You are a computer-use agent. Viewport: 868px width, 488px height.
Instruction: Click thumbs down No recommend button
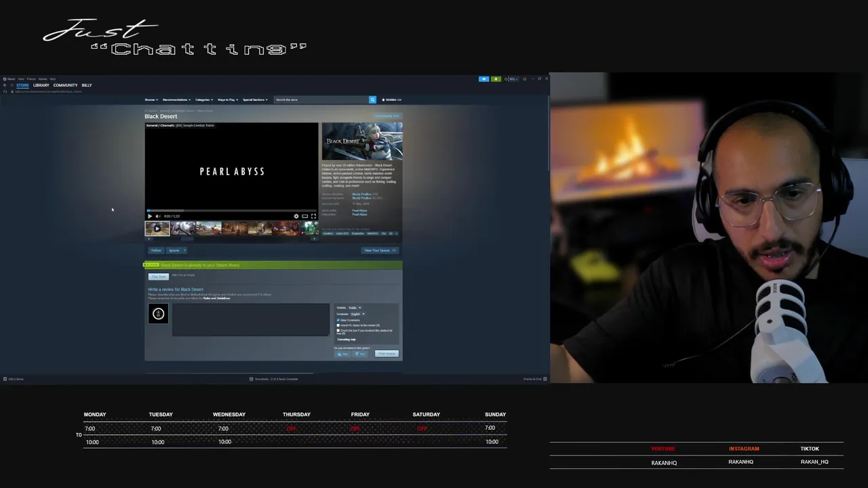point(359,354)
